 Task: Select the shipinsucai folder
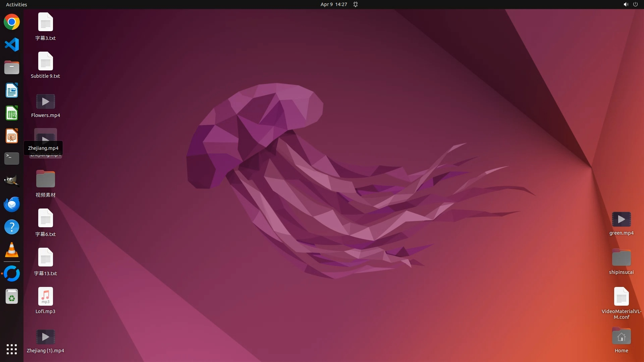621,258
